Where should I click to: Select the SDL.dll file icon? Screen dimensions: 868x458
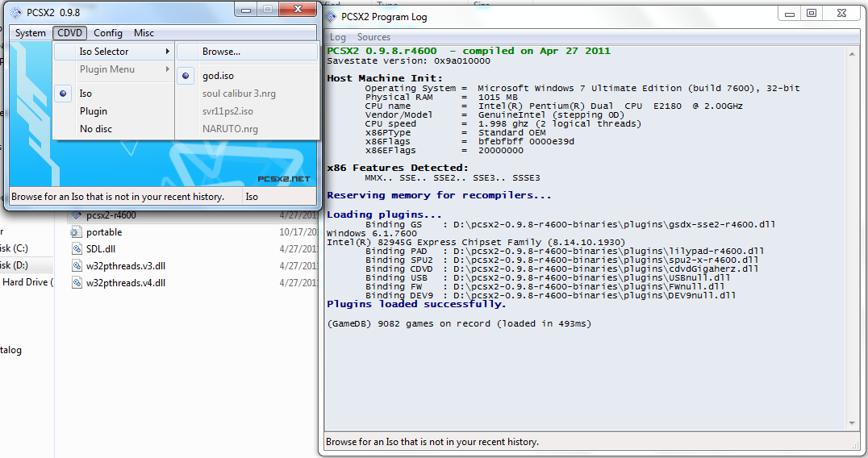point(77,249)
